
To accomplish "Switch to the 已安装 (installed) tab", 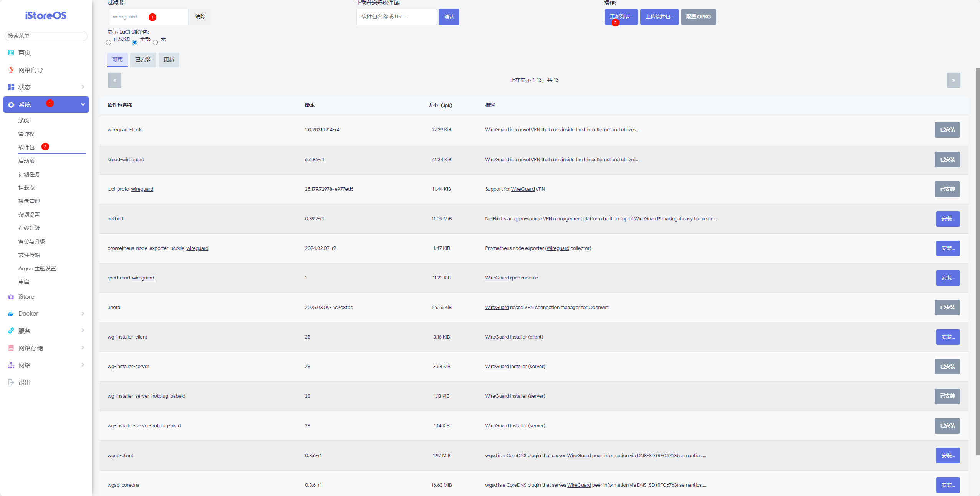I will (x=143, y=60).
